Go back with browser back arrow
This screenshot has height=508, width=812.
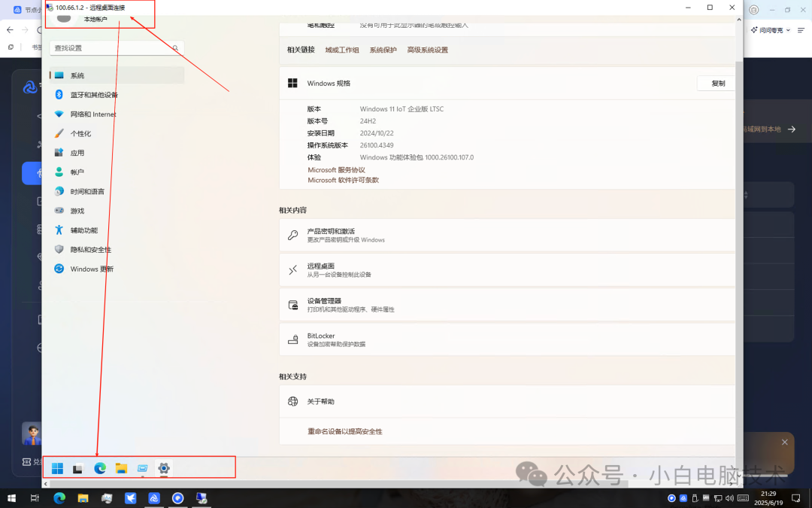[10, 30]
